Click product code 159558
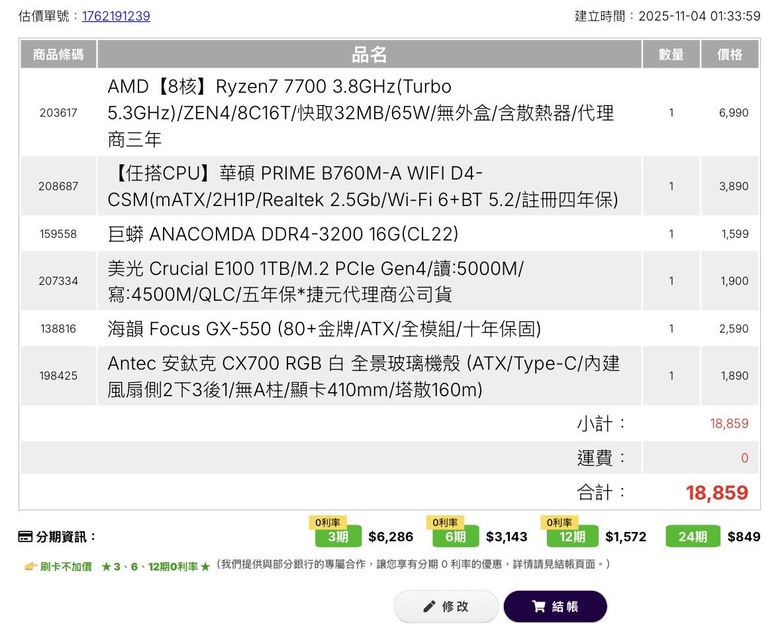 click(58, 234)
